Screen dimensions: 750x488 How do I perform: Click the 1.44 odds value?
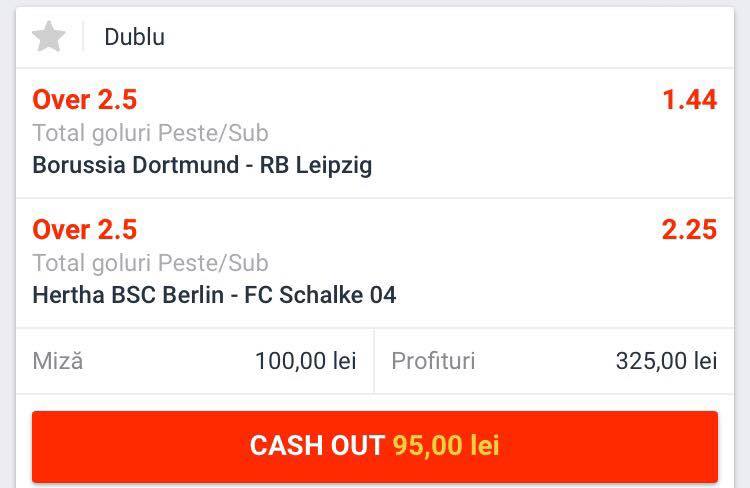(689, 100)
